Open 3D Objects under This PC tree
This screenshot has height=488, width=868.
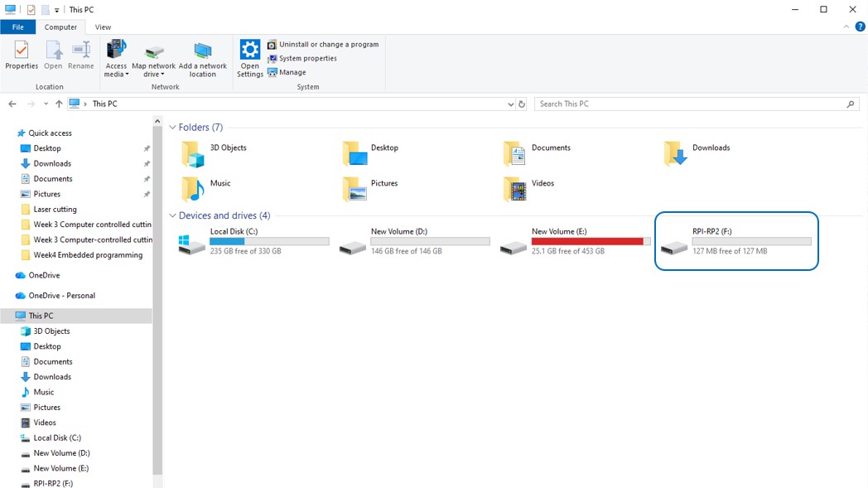click(x=51, y=331)
